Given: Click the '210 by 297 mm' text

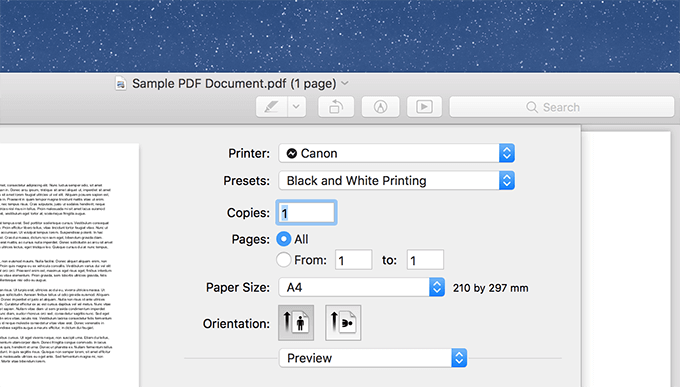Looking at the screenshot, I should 490,288.
